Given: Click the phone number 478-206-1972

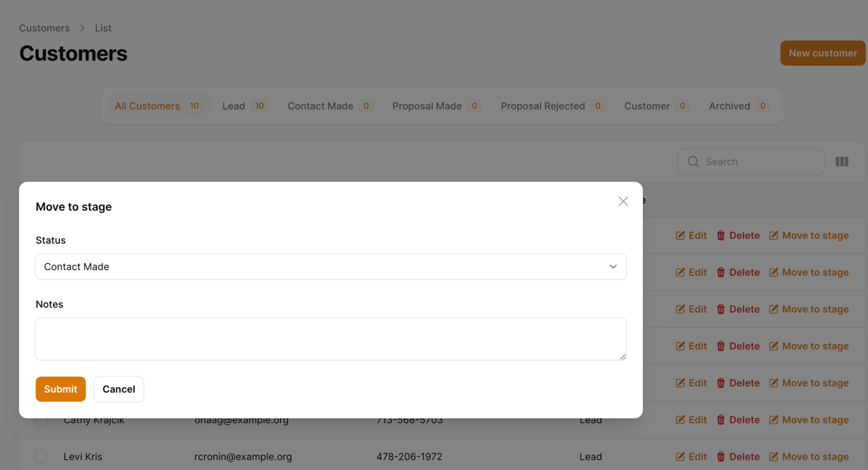Looking at the screenshot, I should 409,457.
